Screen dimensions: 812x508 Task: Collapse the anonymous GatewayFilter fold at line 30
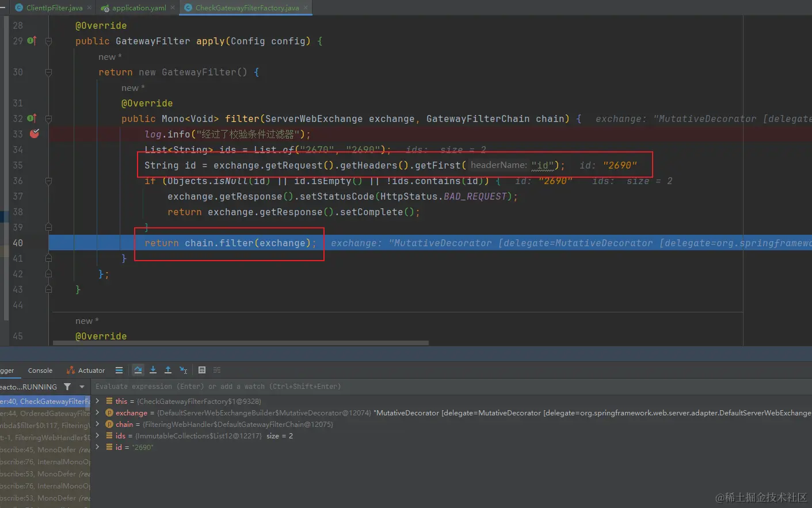[48, 72]
